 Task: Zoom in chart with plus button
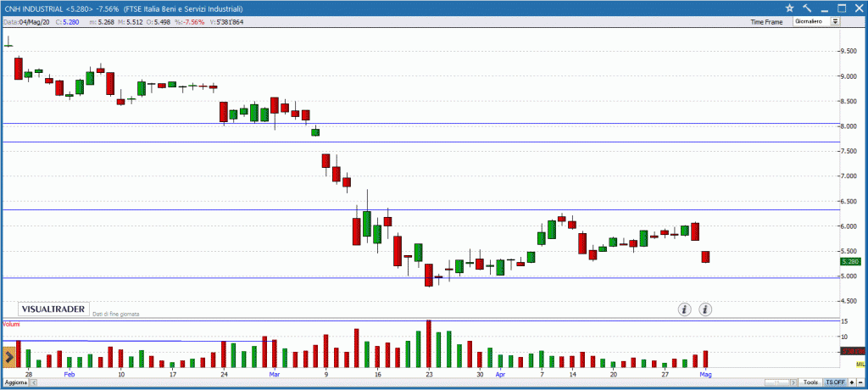pos(851,382)
